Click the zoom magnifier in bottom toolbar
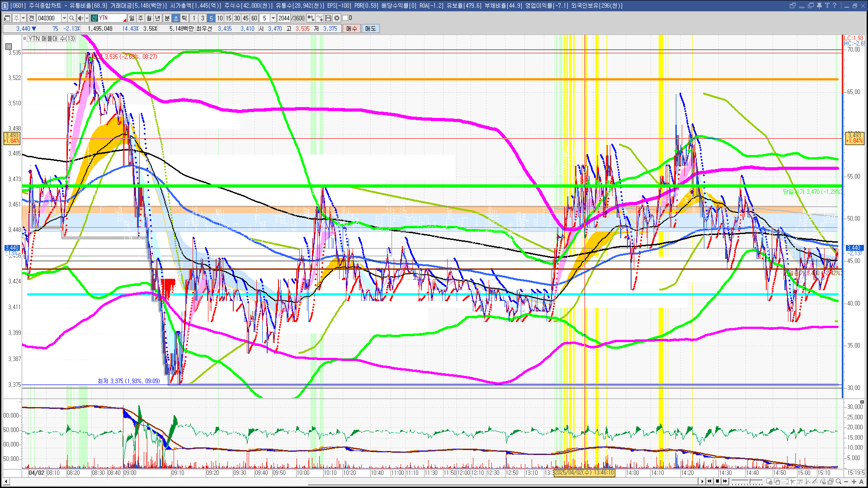The height and width of the screenshot is (488, 868). 839,481
